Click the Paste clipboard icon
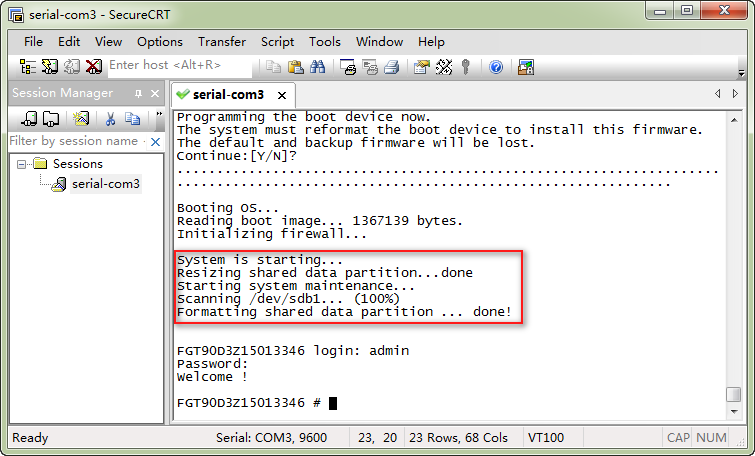Image resolution: width=755 pixels, height=456 pixels. [295, 67]
